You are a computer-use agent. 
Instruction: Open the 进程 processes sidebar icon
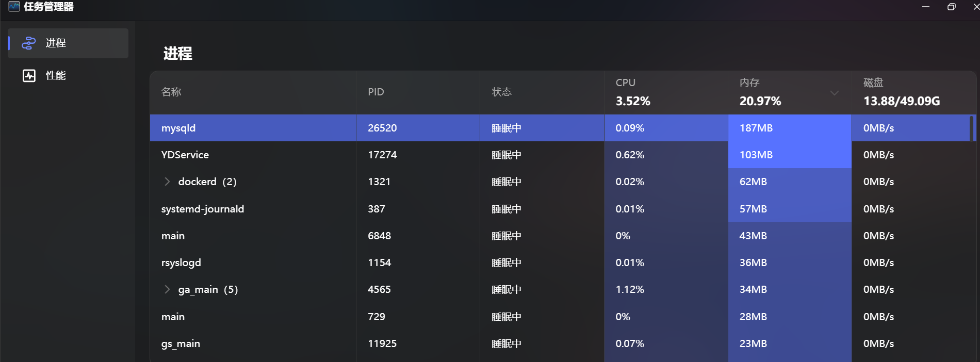pyautogui.click(x=29, y=43)
